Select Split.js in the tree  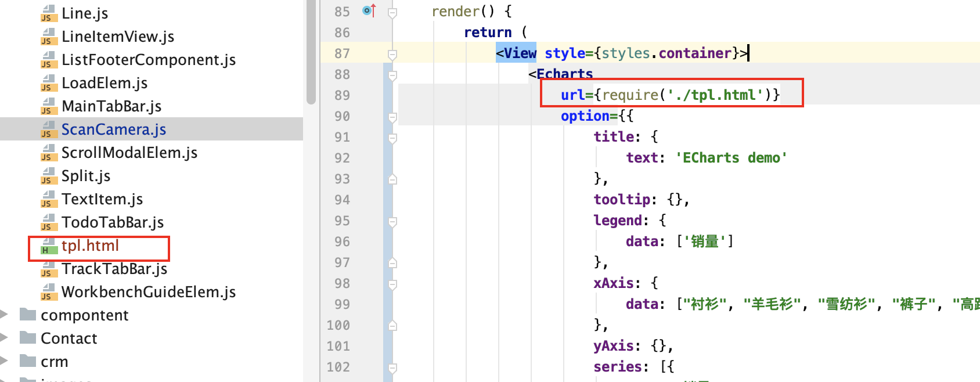pyautogui.click(x=86, y=176)
